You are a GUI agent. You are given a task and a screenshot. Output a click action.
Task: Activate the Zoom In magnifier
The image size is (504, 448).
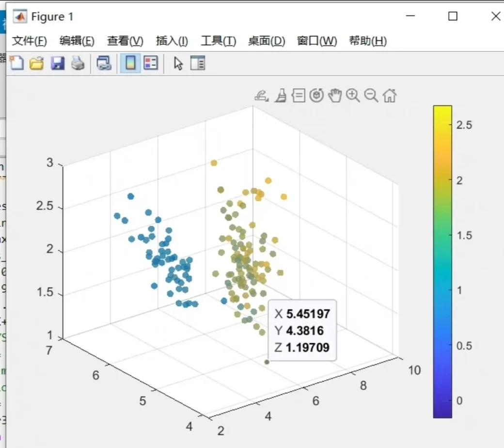[353, 96]
